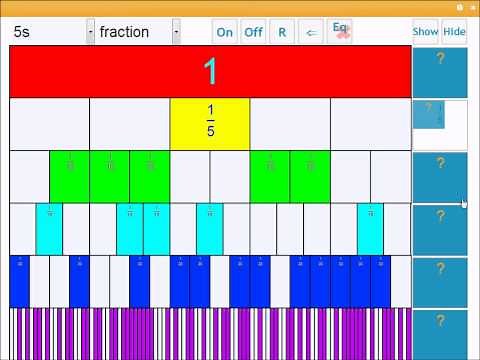480x360 pixels.
Task: Select the second white cell in fifths row
Action: click(x=130, y=124)
